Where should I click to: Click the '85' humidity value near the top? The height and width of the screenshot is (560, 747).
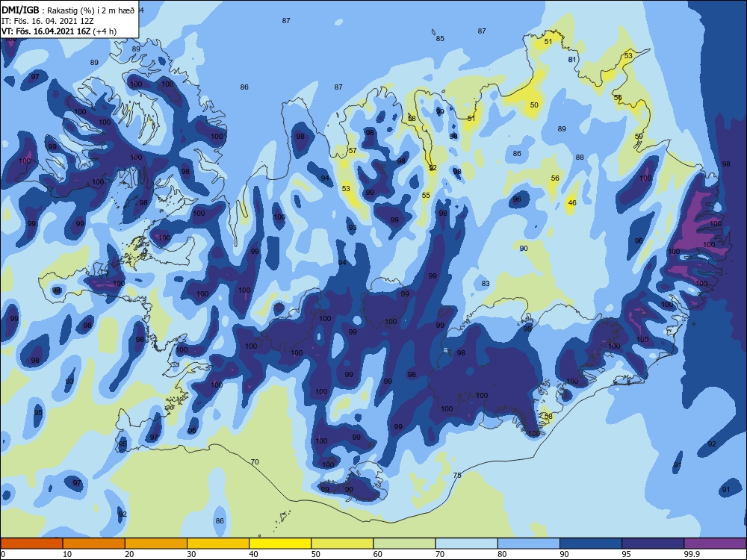point(440,39)
